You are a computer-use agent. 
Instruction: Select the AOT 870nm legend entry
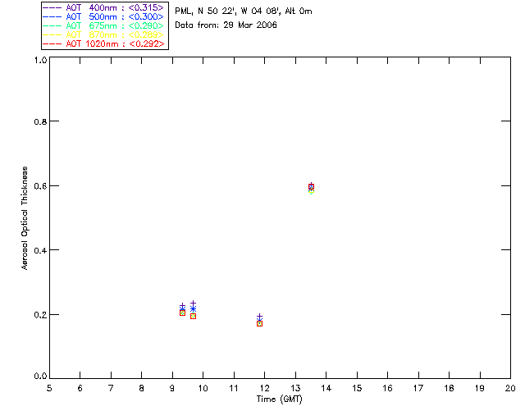(x=104, y=34)
